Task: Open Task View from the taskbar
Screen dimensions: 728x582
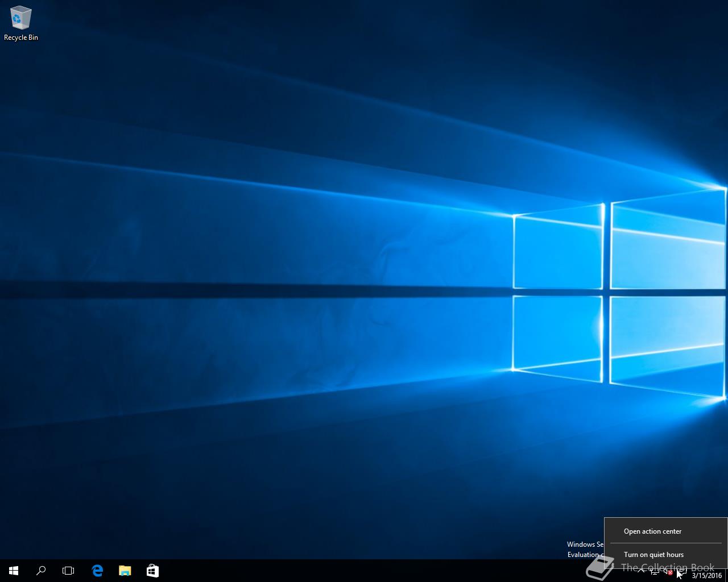Action: [68, 571]
